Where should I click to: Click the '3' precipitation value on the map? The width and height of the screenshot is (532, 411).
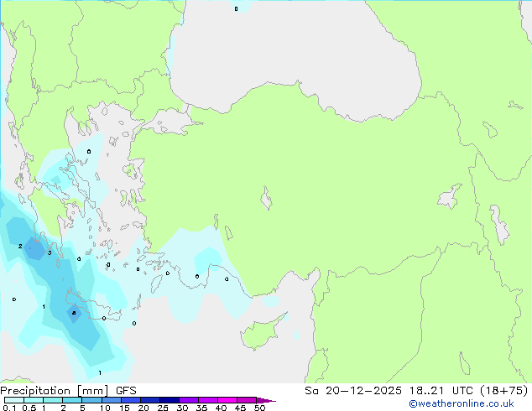[x=50, y=252]
